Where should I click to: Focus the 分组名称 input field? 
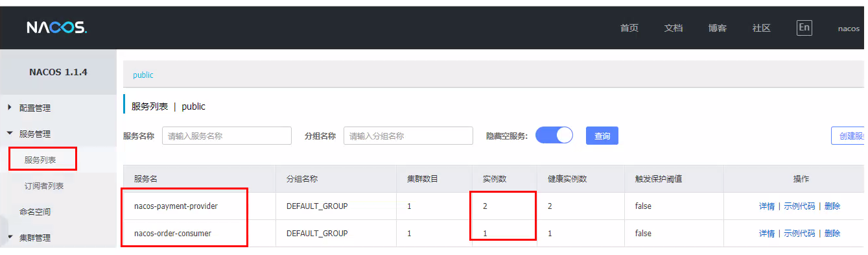pyautogui.click(x=408, y=136)
